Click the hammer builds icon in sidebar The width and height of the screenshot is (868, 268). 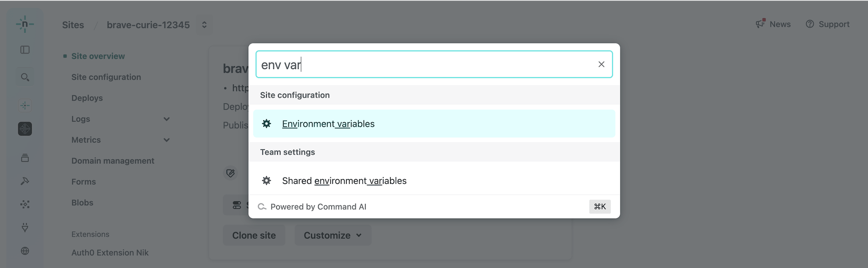pyautogui.click(x=25, y=181)
